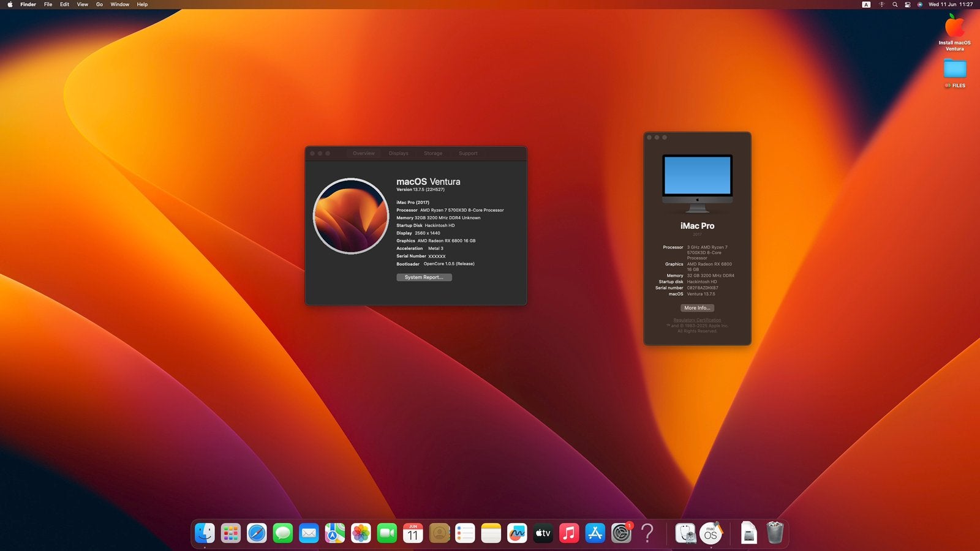Open Photos app in the Dock

361,533
